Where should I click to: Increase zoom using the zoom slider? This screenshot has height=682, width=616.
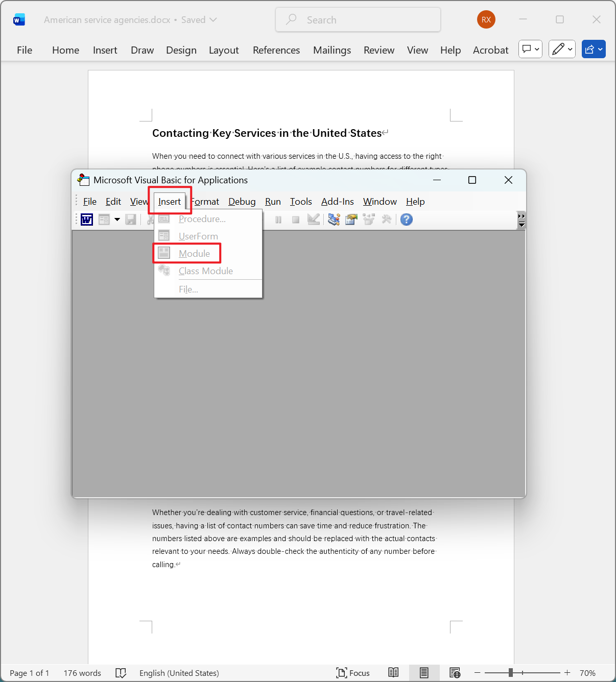pos(567,673)
